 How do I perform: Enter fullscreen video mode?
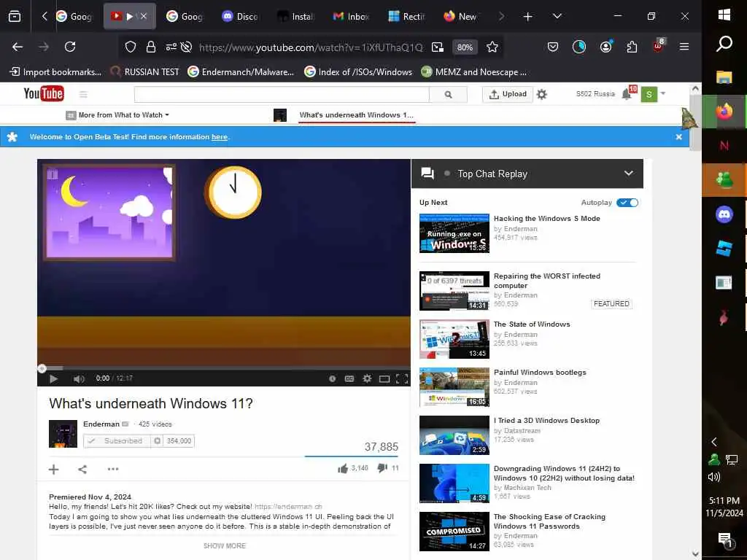pos(402,378)
